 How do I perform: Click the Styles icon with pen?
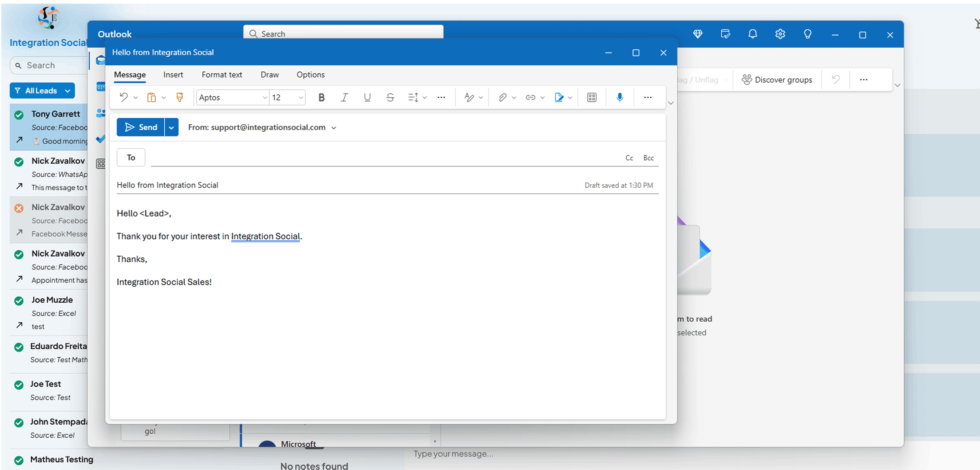469,97
